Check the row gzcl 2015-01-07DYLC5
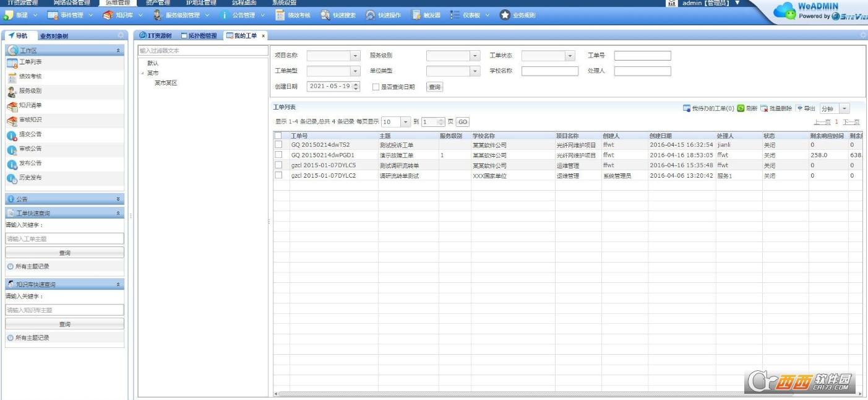 coord(278,165)
